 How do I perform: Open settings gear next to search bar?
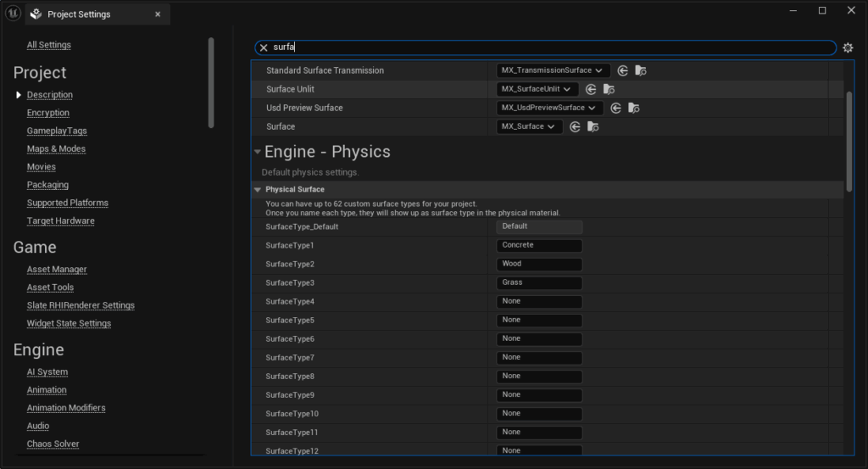[x=848, y=48]
